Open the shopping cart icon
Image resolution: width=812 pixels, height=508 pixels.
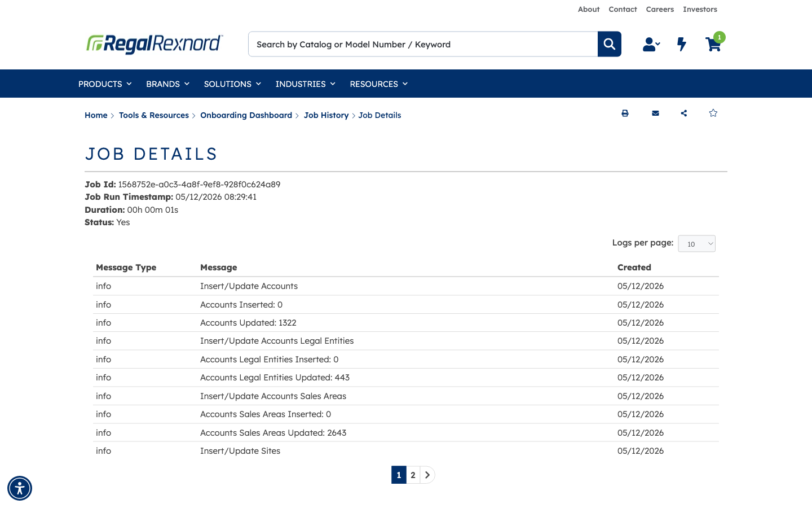[x=713, y=45]
